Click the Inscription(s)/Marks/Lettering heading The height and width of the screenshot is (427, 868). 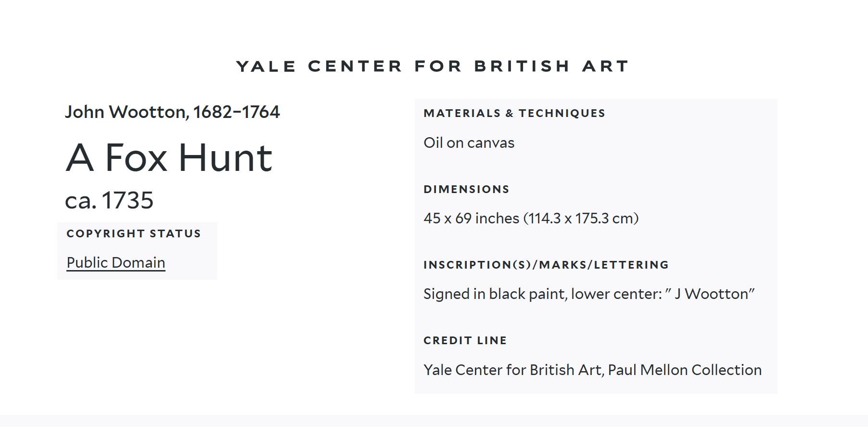pos(546,265)
